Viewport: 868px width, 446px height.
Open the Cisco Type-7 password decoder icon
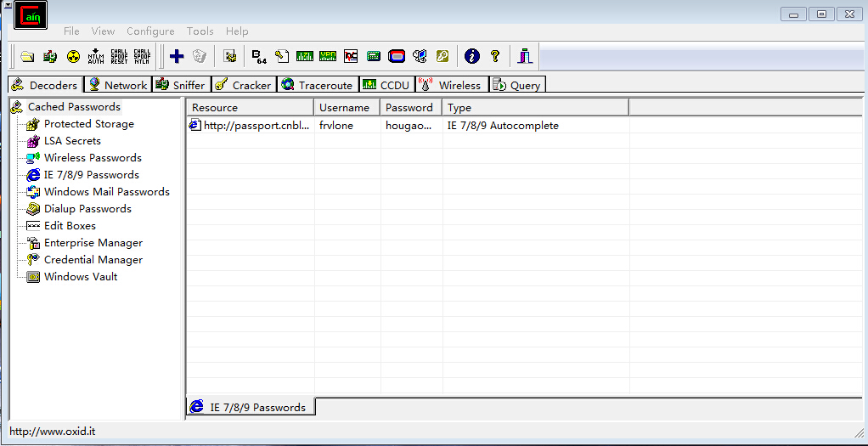click(x=304, y=56)
